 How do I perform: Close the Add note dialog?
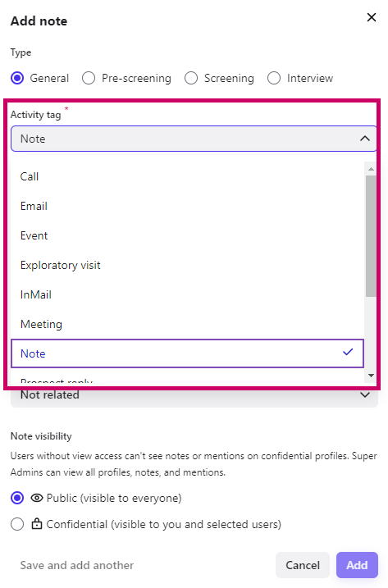371,17
